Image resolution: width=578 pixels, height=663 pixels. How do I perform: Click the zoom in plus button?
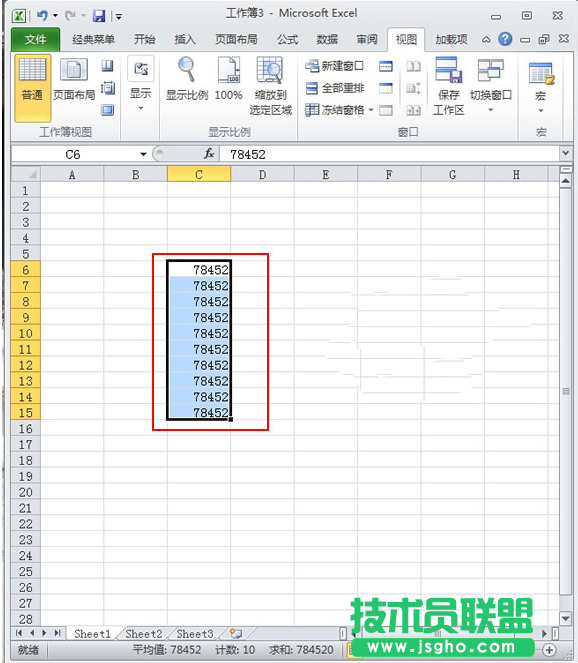click(549, 649)
